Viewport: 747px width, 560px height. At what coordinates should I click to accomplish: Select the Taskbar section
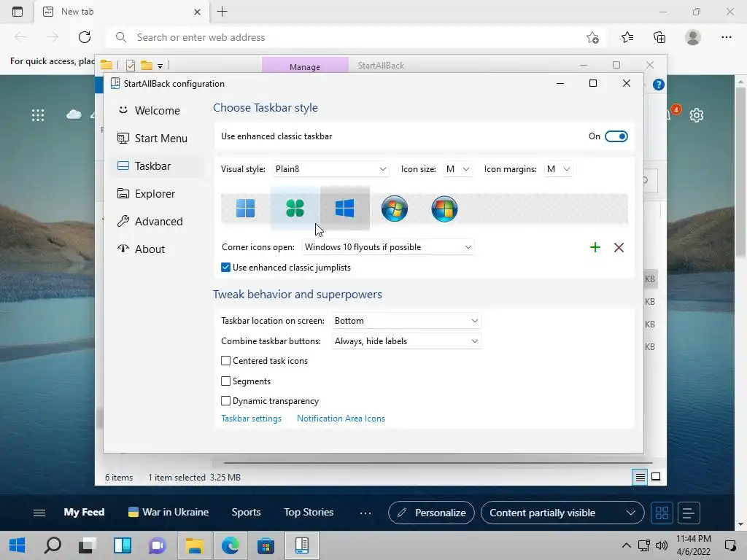coord(158,166)
